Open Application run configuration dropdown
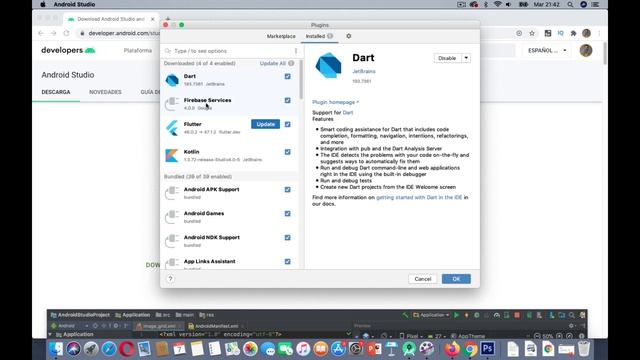Screen dimensions: 640x360 click(x=431, y=315)
